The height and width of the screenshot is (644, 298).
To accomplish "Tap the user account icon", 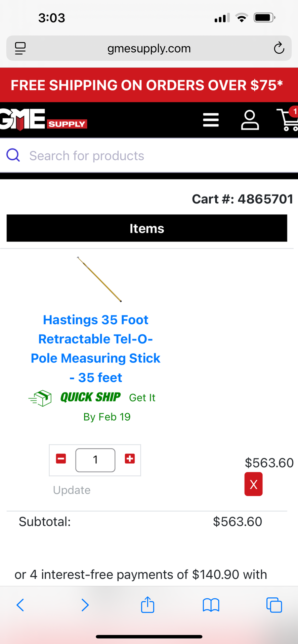I will (x=250, y=120).
